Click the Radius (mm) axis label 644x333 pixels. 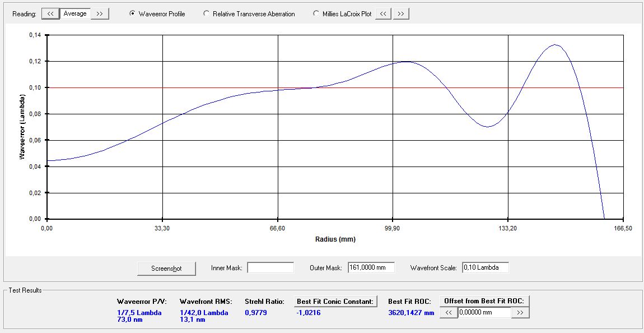point(335,239)
